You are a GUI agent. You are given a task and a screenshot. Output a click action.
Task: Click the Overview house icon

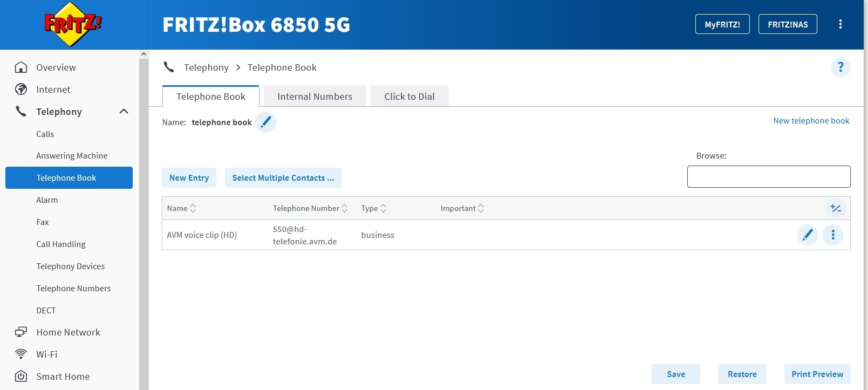click(21, 67)
